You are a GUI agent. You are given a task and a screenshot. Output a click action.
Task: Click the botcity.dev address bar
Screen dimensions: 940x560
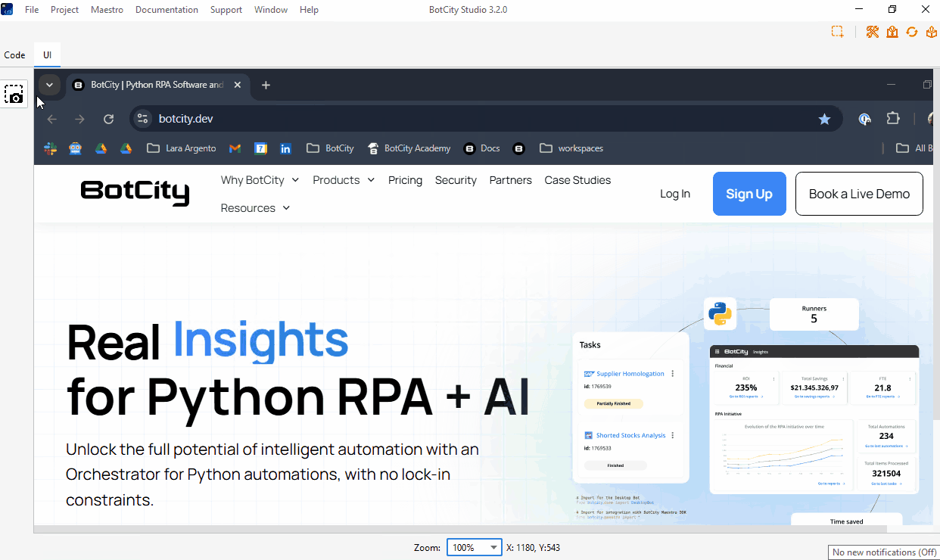[484, 119]
